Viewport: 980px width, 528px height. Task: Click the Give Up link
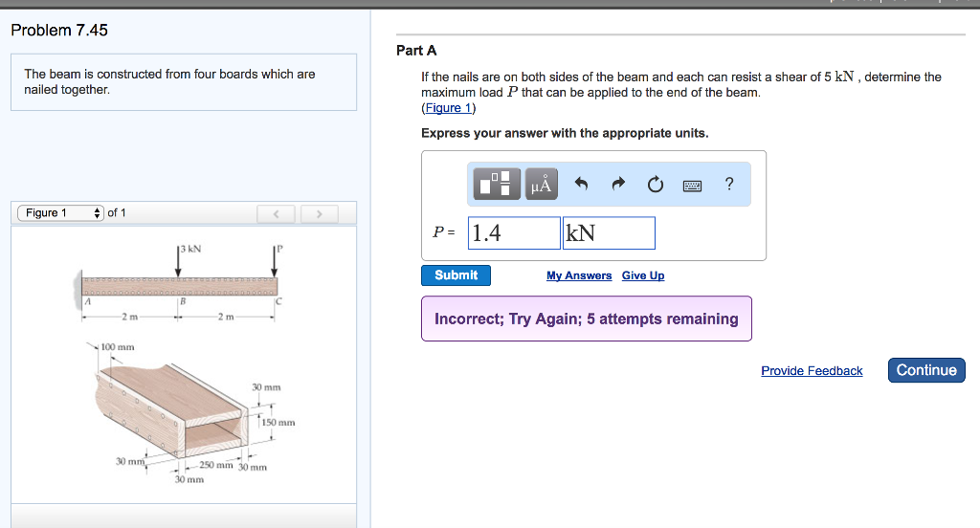pyautogui.click(x=643, y=275)
